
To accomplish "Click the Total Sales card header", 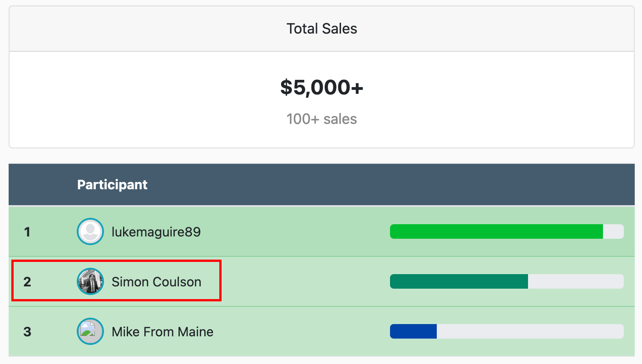I will click(x=321, y=29).
